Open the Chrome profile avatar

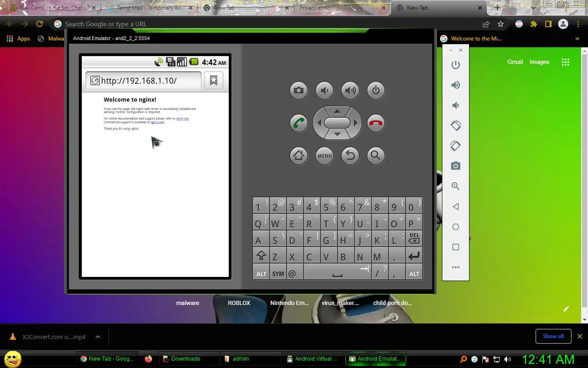563,24
